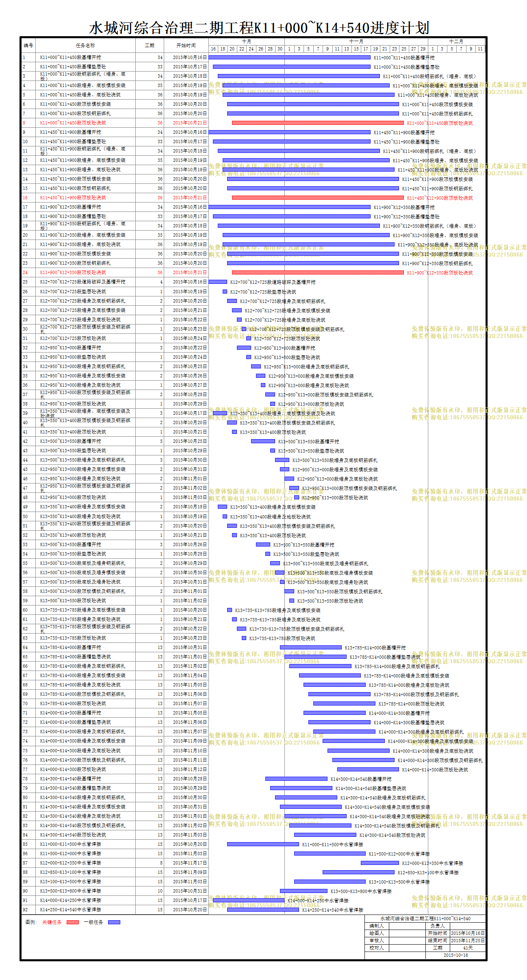
Task: Click the short blue bar of task 25
Action: point(218,282)
